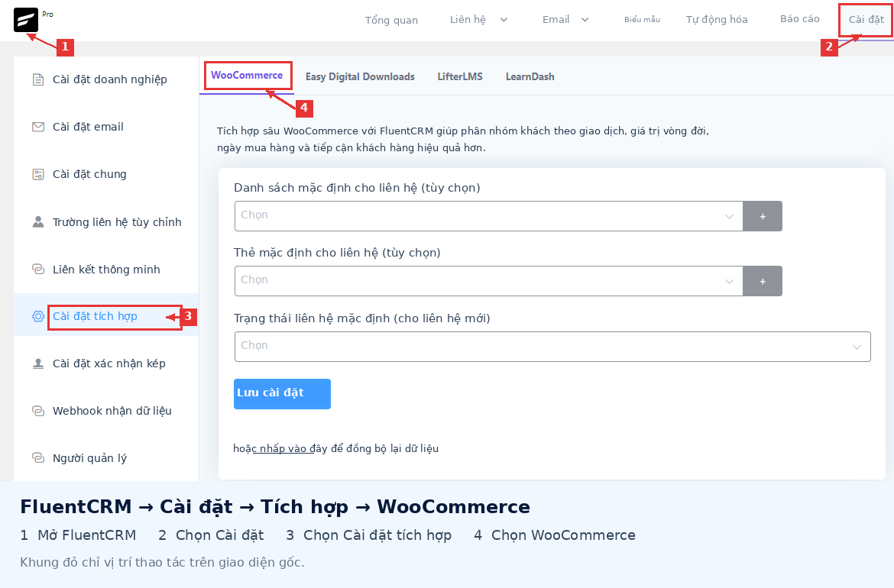Go to Tổng quan in top navigation

click(x=391, y=20)
